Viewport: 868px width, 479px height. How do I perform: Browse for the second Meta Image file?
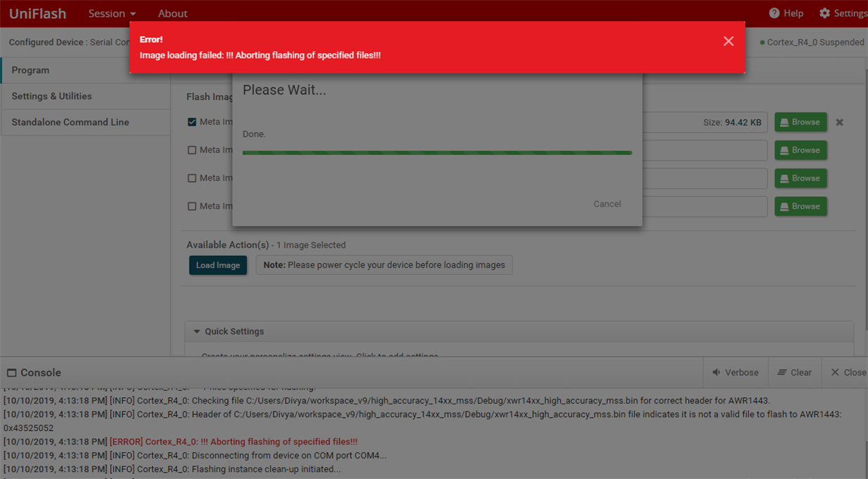800,150
